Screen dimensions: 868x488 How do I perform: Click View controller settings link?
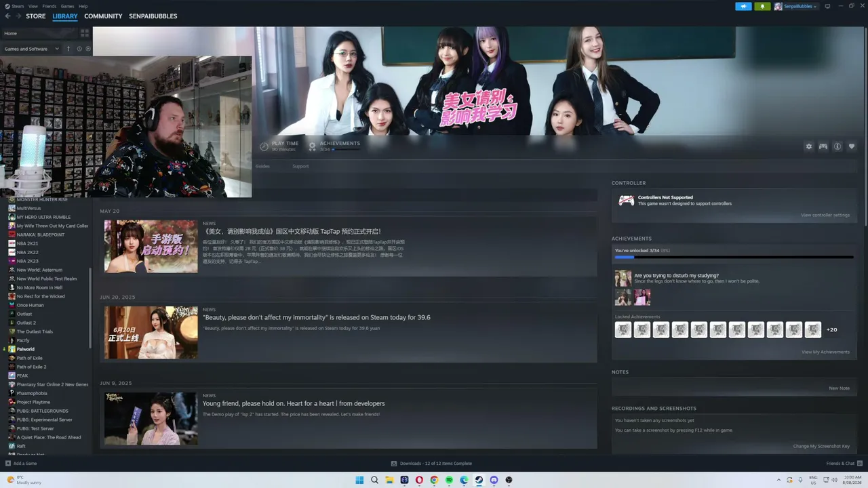tap(825, 215)
